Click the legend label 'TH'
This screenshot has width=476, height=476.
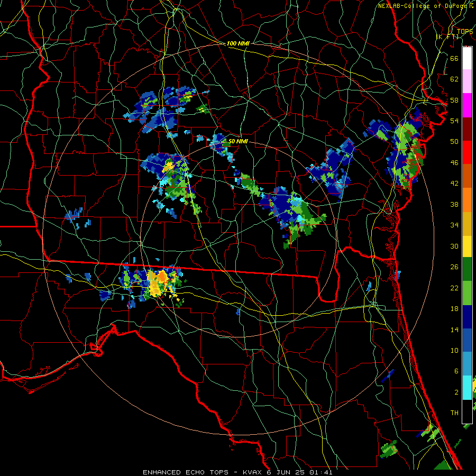coord(454,413)
